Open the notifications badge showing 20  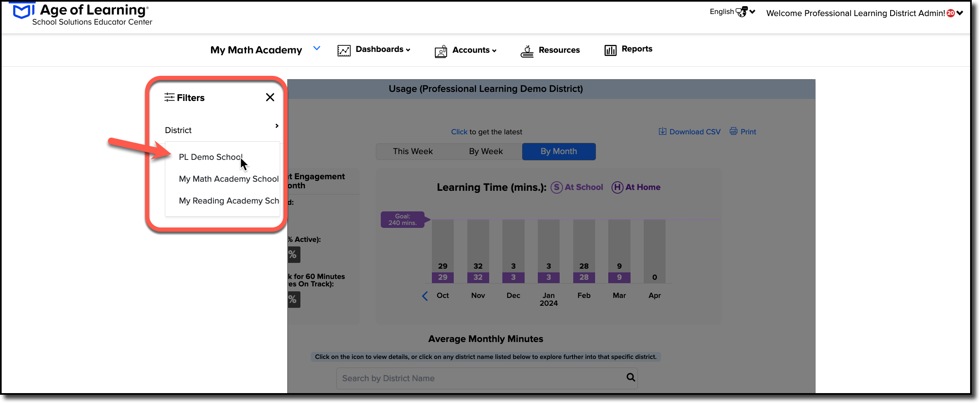951,13
